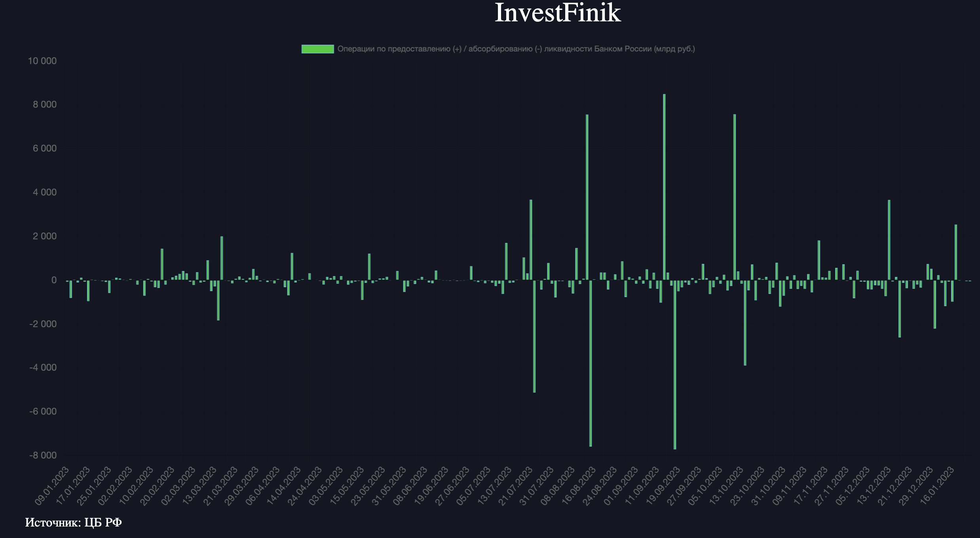
Task: Click the 2 000 bar near 21.03.2023
Action: 222,258
